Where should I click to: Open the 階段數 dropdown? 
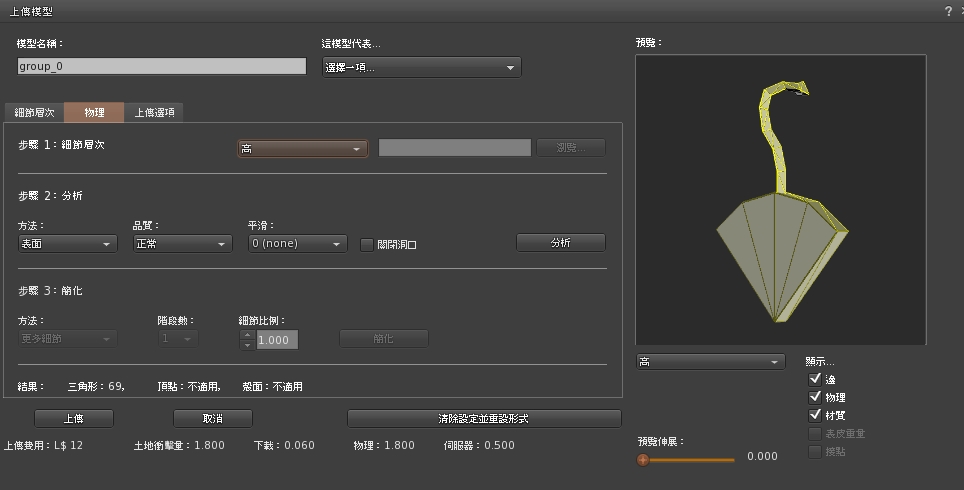tap(178, 339)
